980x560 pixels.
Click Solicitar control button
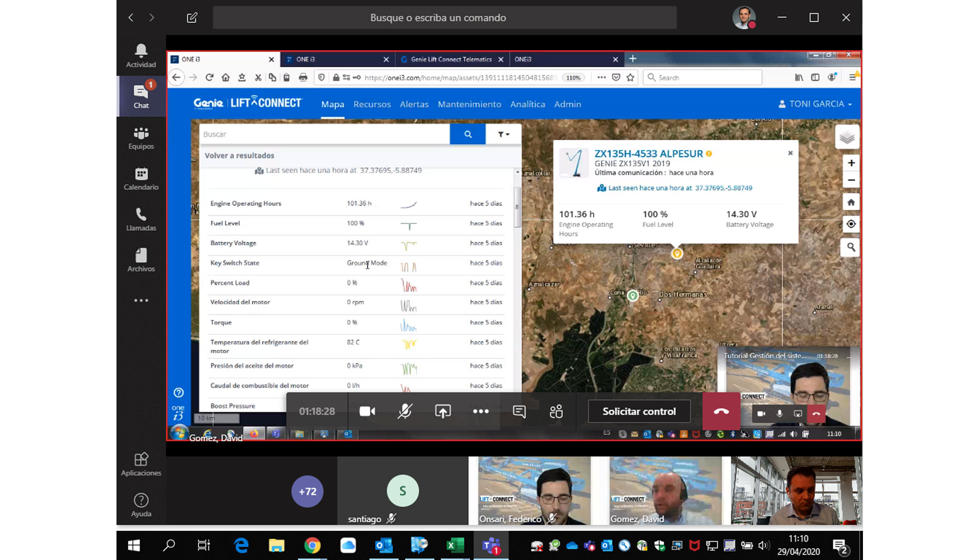(639, 412)
